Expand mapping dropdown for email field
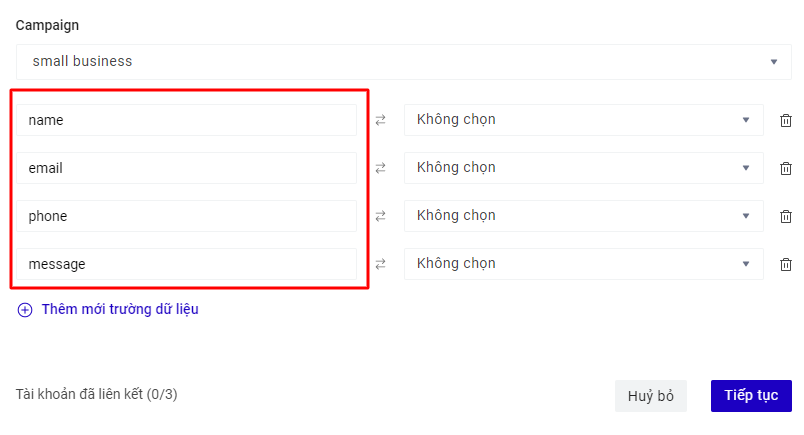 tap(583, 168)
